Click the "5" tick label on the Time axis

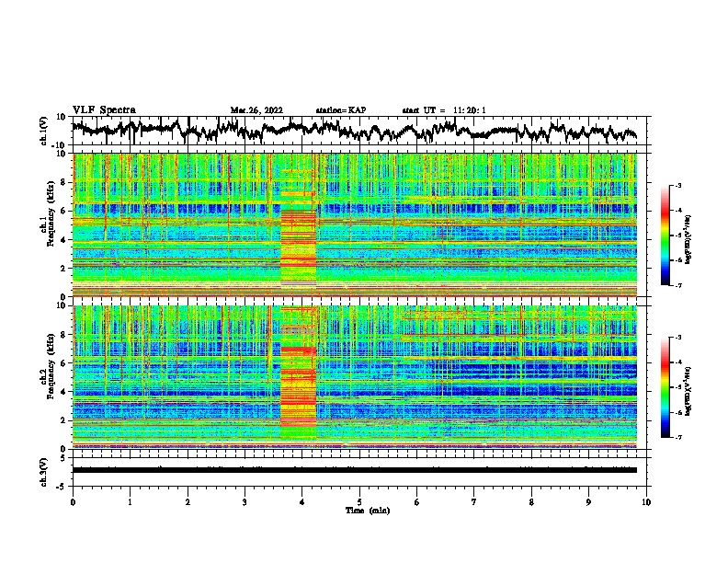(359, 502)
